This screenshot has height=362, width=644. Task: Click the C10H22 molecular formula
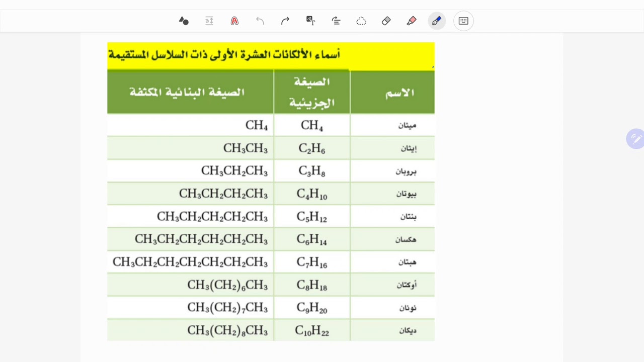coord(312,331)
